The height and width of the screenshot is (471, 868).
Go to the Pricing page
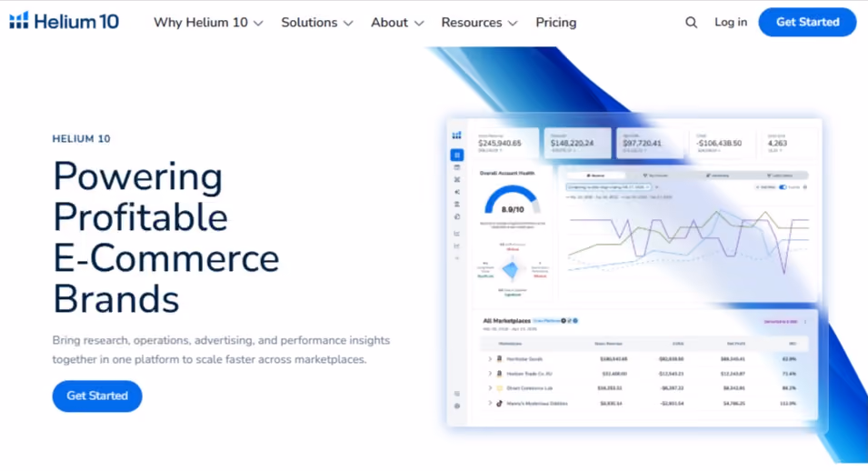[x=555, y=23]
